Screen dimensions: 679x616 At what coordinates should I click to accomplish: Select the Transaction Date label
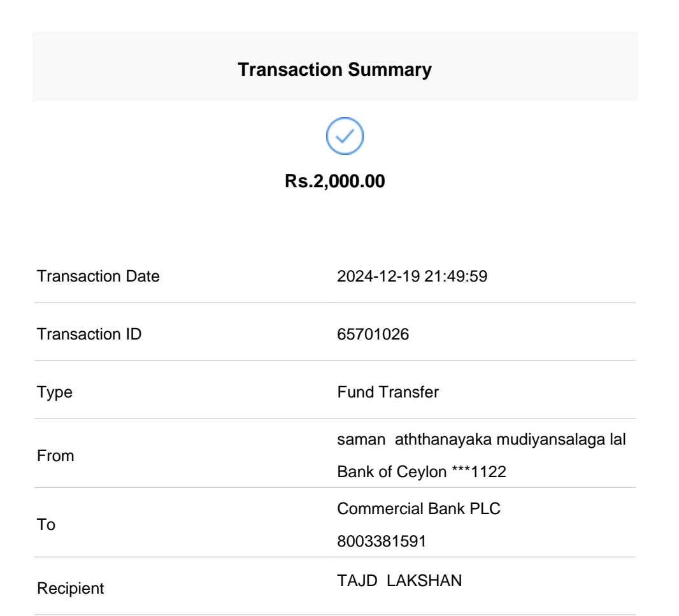pyautogui.click(x=99, y=276)
